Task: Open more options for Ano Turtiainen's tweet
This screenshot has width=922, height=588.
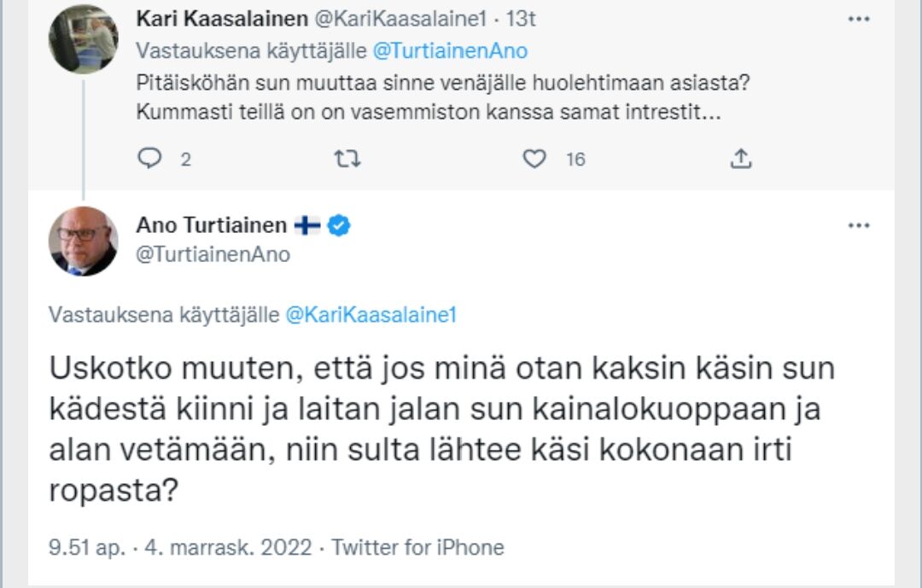Action: coord(858,226)
